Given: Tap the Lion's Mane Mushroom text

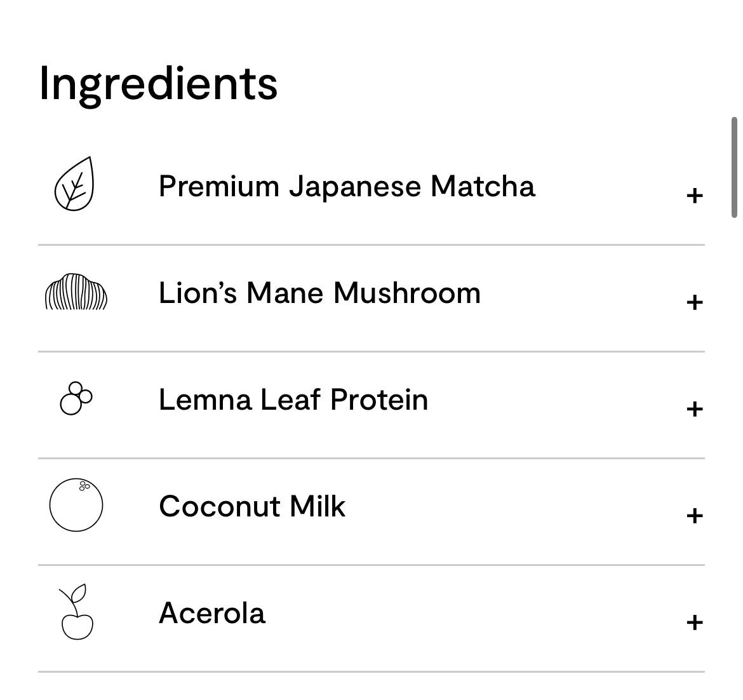Looking at the screenshot, I should tap(319, 293).
